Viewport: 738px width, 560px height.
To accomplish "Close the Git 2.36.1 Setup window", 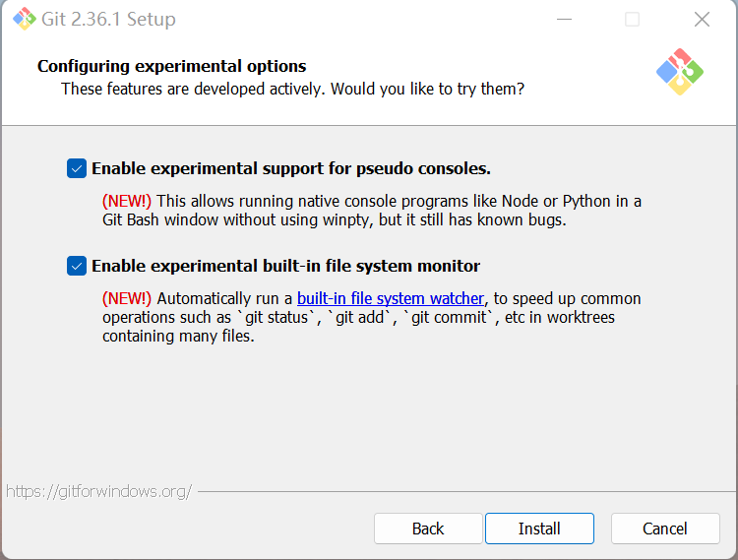I will [x=702, y=19].
